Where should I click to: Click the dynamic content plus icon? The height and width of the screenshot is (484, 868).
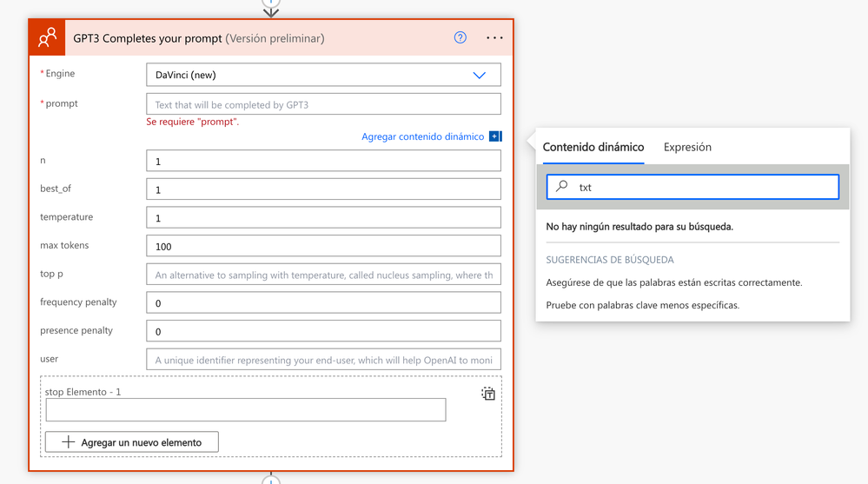point(495,136)
